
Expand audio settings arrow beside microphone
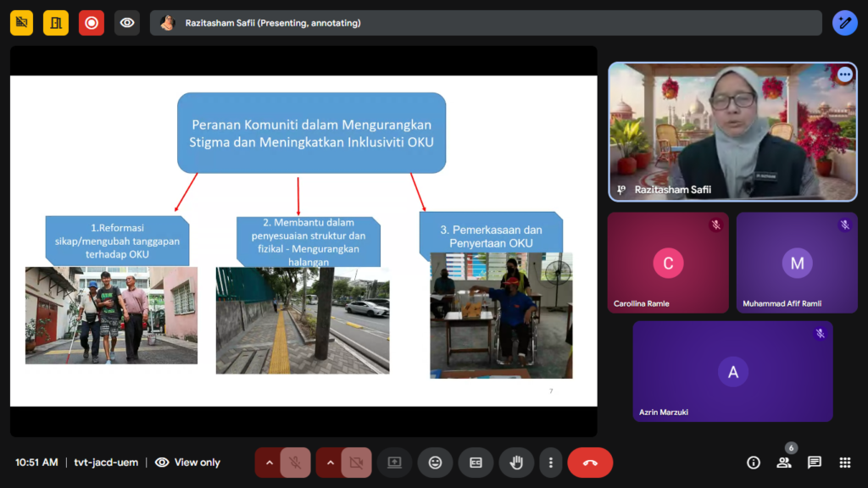point(270,463)
